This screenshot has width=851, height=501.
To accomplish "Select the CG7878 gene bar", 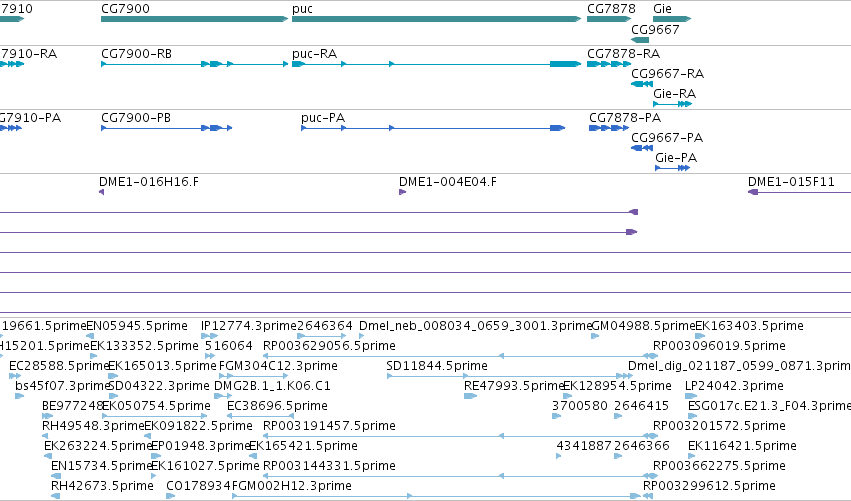I will click(x=609, y=19).
